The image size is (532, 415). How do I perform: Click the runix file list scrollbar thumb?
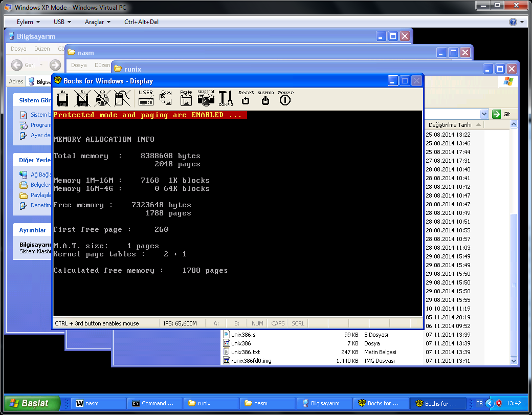514,285
